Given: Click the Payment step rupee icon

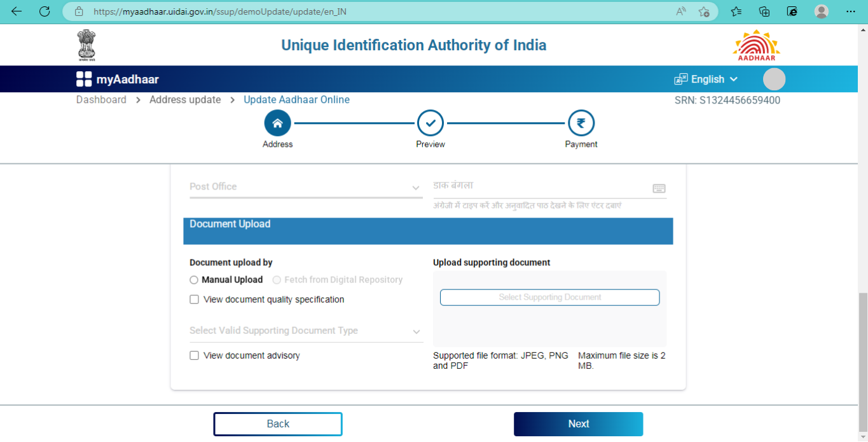Looking at the screenshot, I should 581,123.
